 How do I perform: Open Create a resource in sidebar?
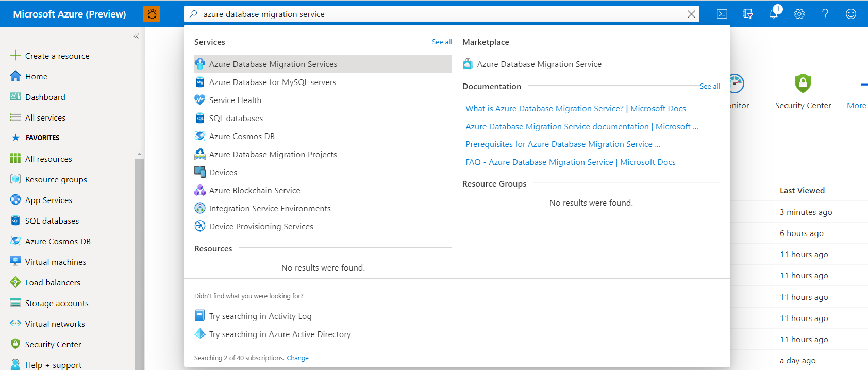57,56
